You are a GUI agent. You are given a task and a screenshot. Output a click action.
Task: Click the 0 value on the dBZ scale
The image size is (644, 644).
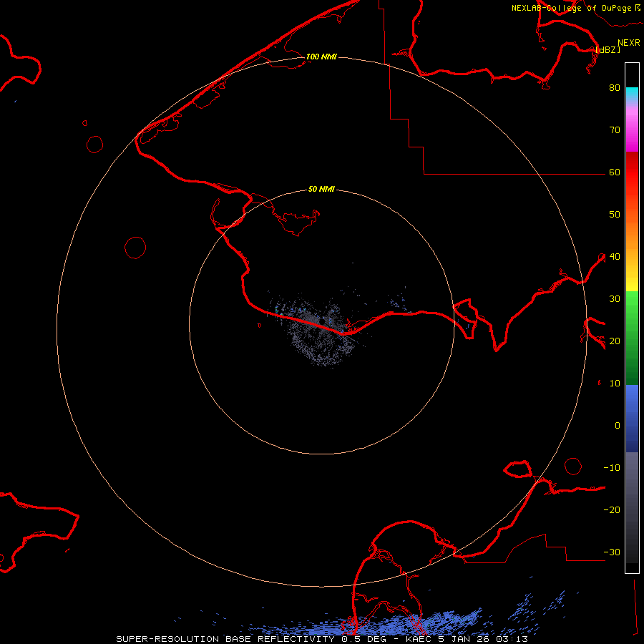click(618, 426)
